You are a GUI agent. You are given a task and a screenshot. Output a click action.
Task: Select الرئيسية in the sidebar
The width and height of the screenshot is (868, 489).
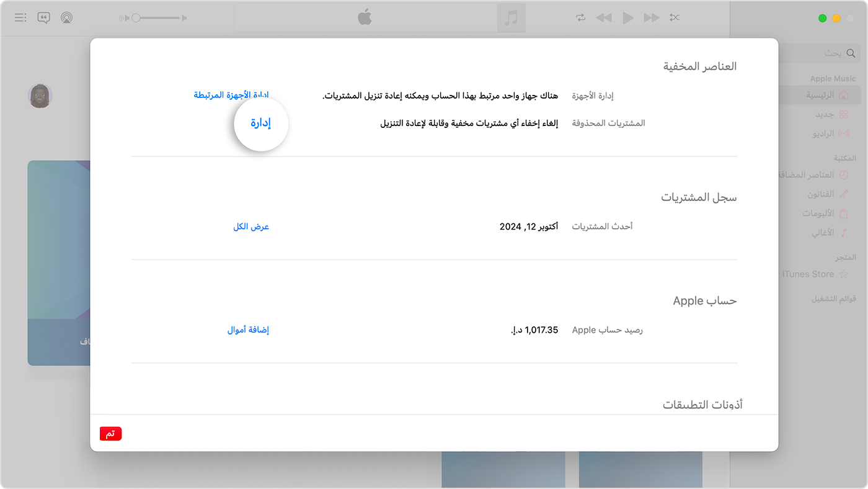pos(821,95)
